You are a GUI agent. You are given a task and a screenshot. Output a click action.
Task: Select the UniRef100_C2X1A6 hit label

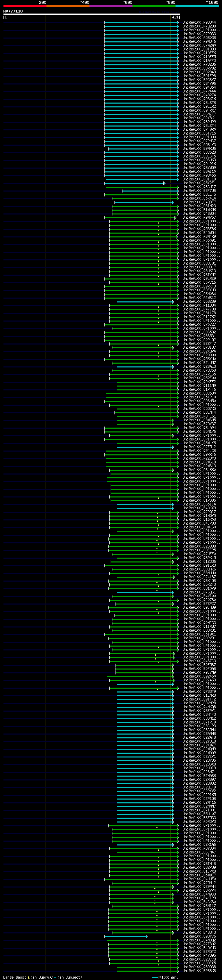coord(199,844)
